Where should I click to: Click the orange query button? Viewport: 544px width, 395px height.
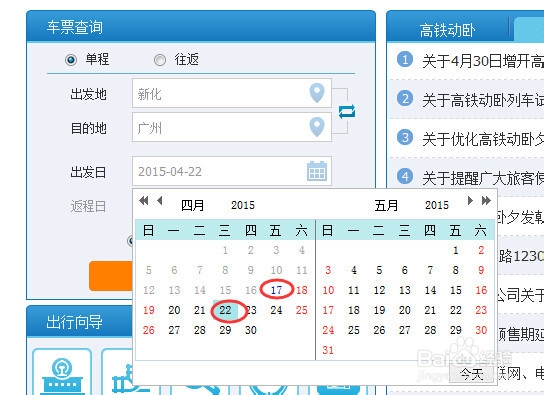[111, 276]
